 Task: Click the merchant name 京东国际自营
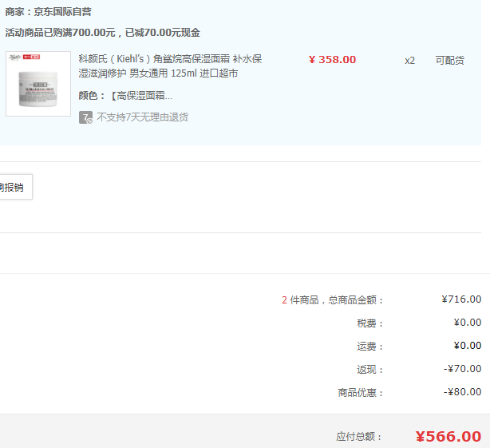(x=62, y=12)
